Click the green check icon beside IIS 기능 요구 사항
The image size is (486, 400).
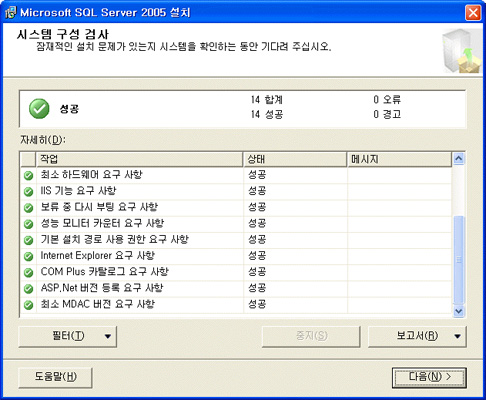tap(29, 191)
